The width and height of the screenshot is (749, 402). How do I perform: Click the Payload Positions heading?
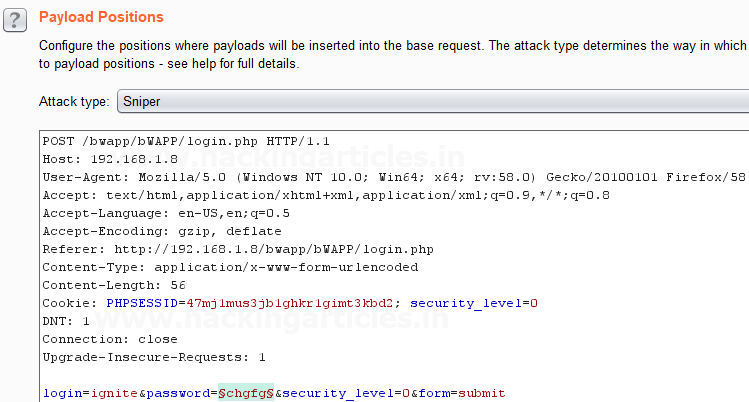pyautogui.click(x=101, y=17)
